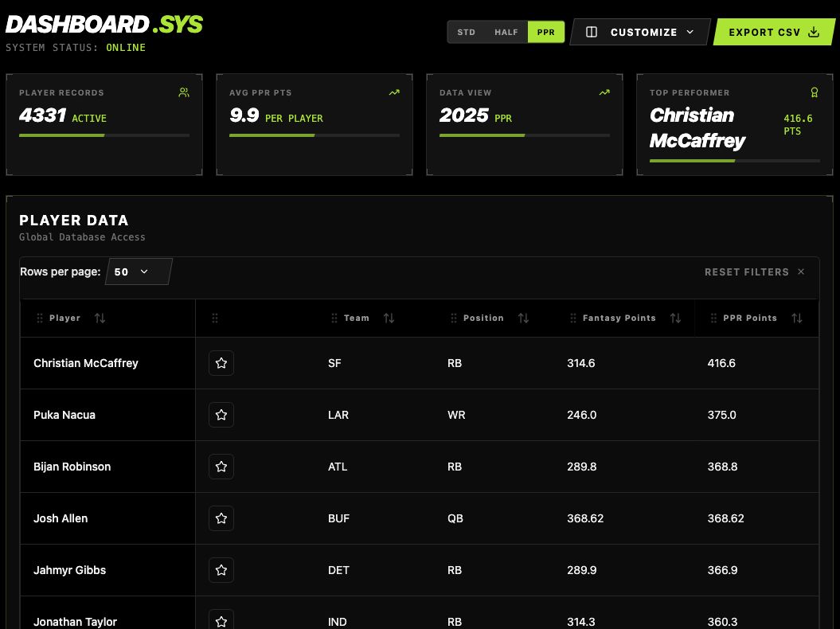
Task: Click the 4331 active records value
Action: pyautogui.click(x=42, y=115)
